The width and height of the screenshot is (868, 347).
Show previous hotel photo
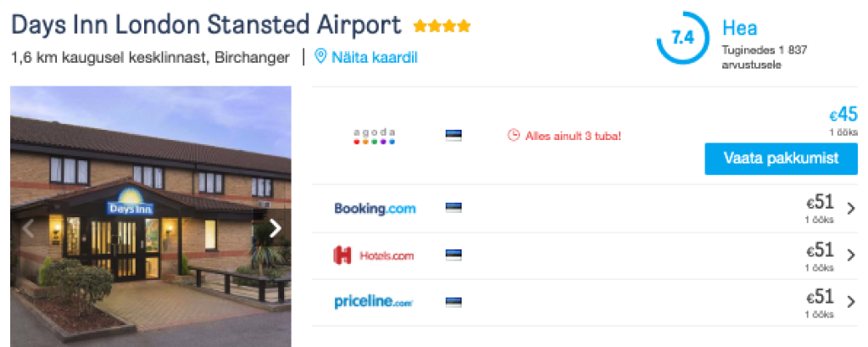(x=27, y=227)
